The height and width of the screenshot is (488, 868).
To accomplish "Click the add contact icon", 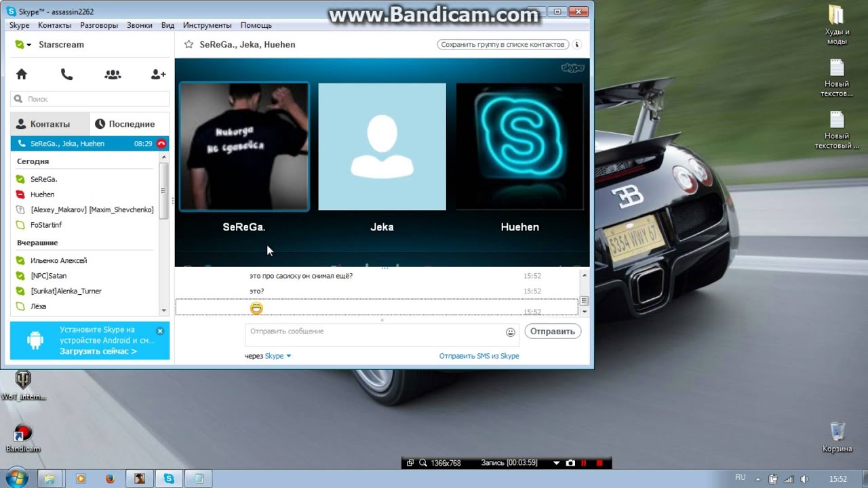I will [x=158, y=75].
